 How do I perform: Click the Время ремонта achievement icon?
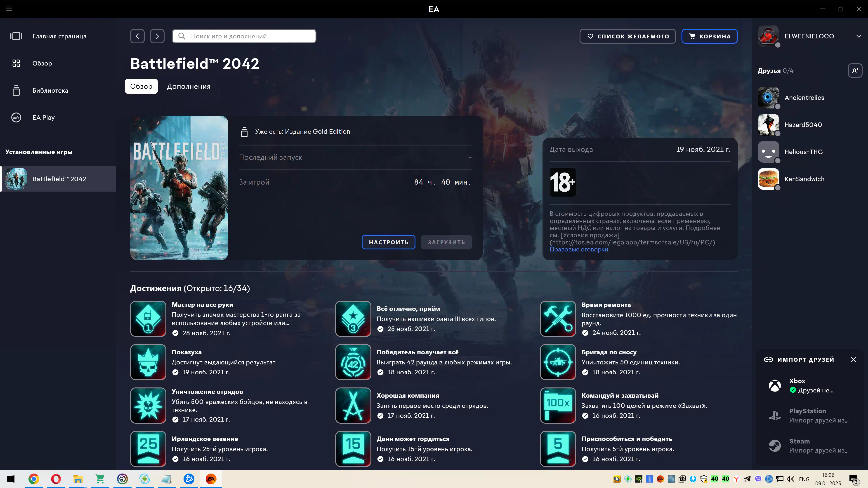(558, 319)
